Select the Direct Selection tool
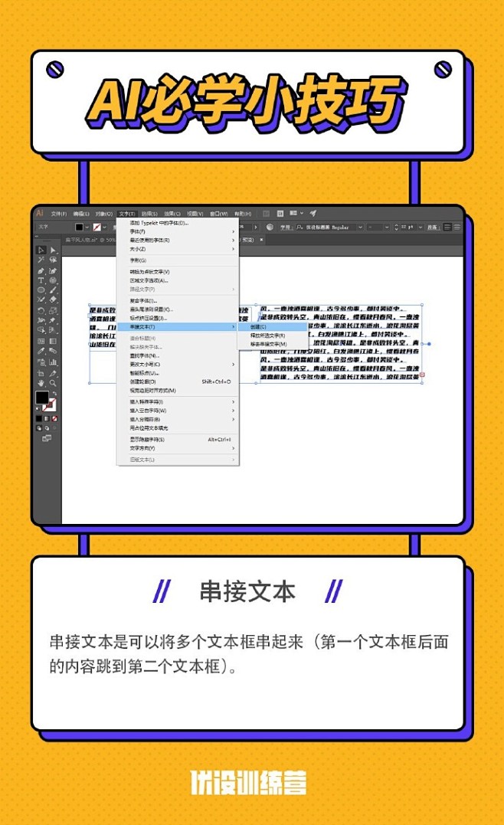This screenshot has height=825, width=504. click(x=53, y=250)
